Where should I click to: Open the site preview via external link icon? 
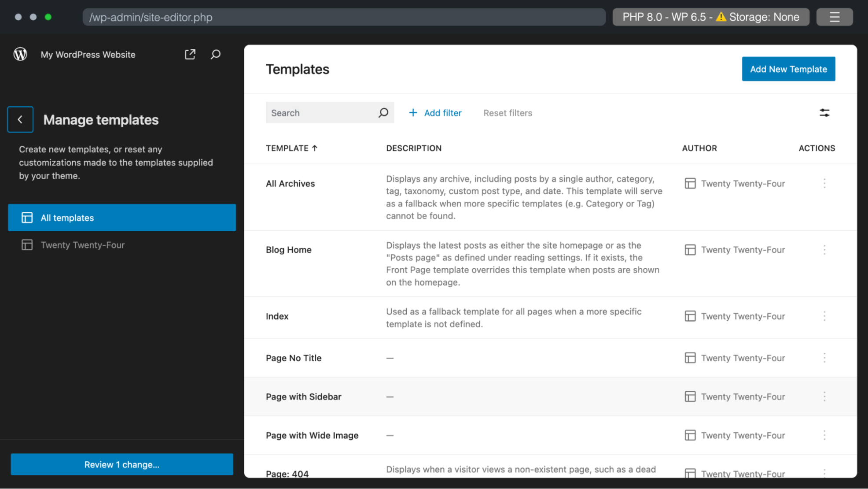coord(190,54)
